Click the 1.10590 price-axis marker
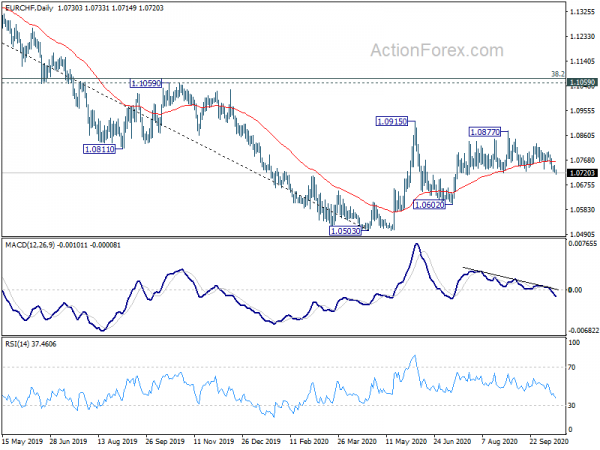Image resolution: width=600 pixels, height=450 pixels. (x=582, y=82)
